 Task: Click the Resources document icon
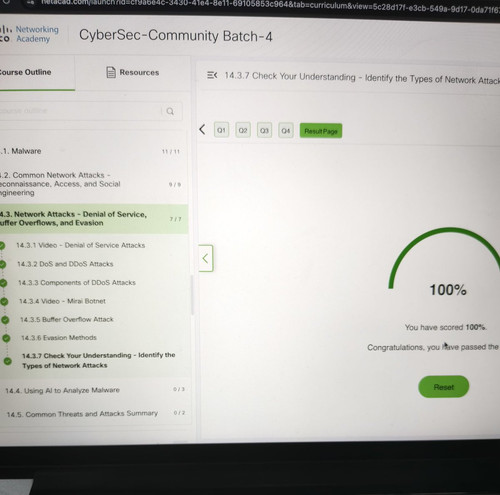coord(111,72)
